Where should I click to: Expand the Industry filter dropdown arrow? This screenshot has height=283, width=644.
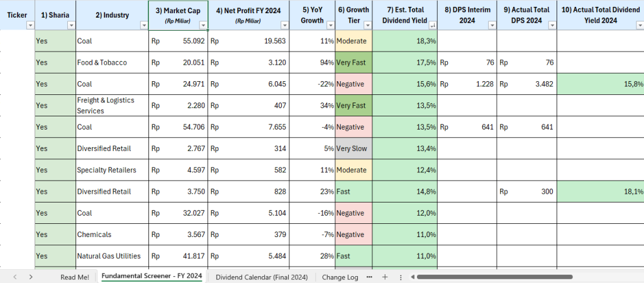[142, 25]
